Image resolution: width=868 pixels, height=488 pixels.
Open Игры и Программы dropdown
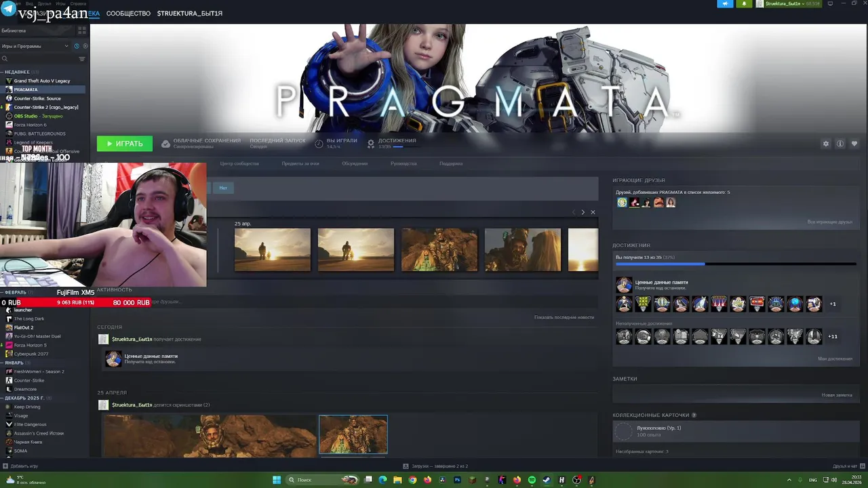(35, 46)
